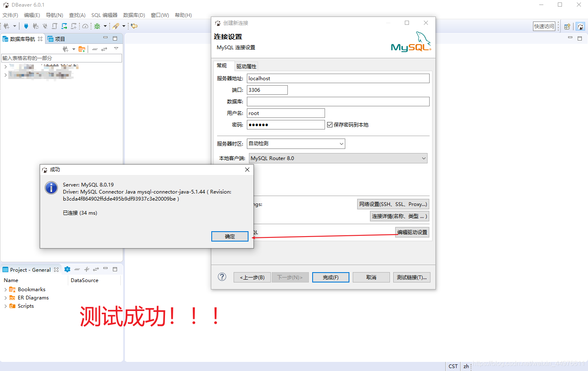
Task: Switch to Driver Properties (驱动属性) tab
Action: point(246,67)
